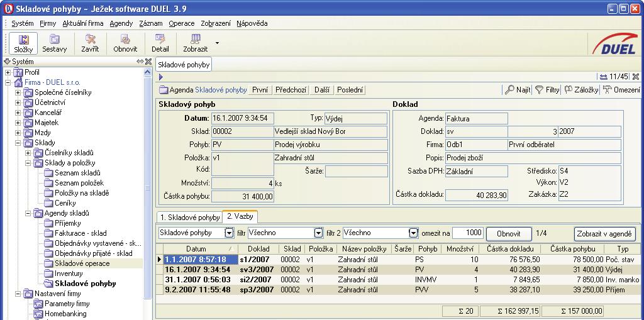This screenshot has height=320, width=644.
Task: Click the Množství field showing 4
Action: (x=242, y=184)
